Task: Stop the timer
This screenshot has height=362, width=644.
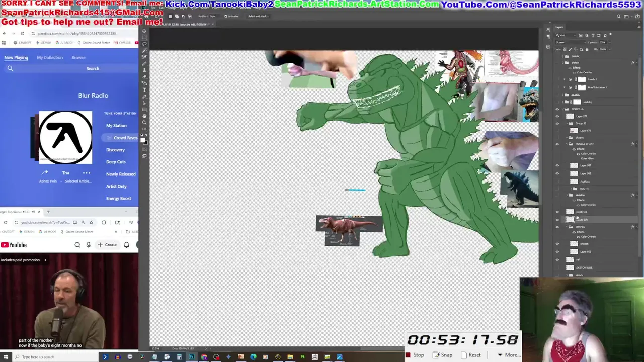Action: click(x=415, y=355)
